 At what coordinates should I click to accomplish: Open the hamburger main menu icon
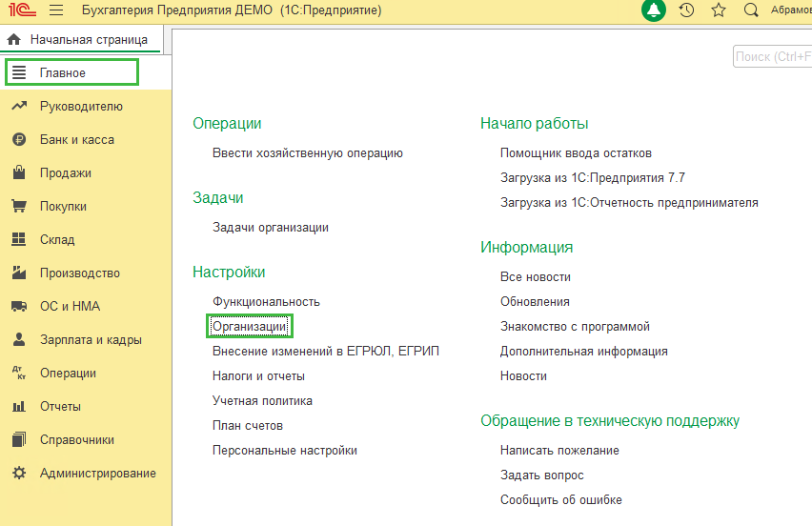[x=56, y=10]
